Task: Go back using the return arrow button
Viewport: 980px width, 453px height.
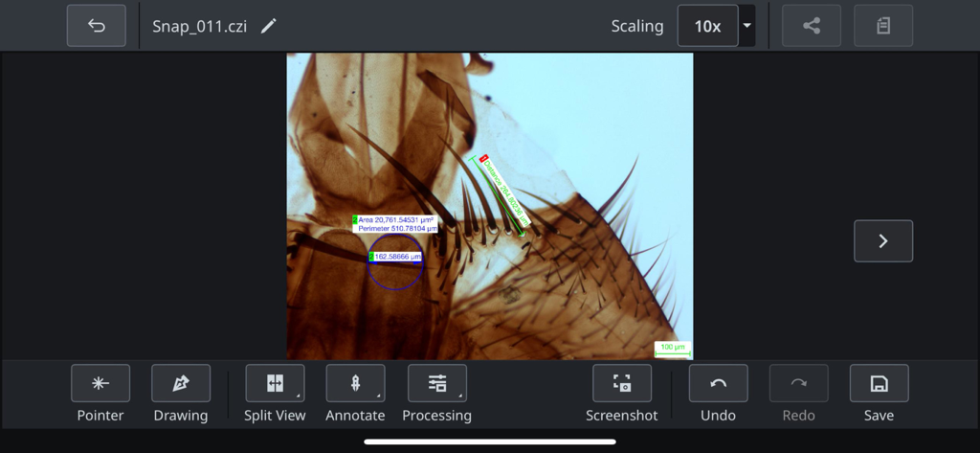Action: (x=97, y=26)
